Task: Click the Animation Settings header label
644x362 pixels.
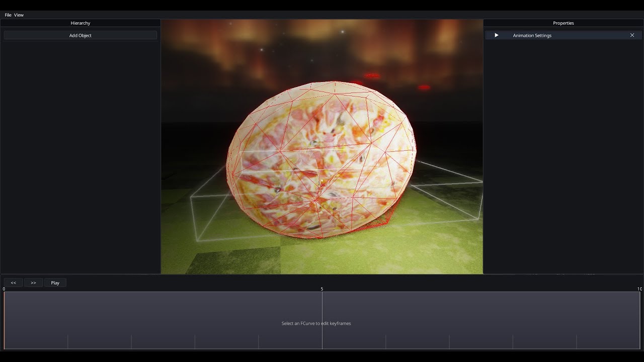Action: tap(532, 35)
